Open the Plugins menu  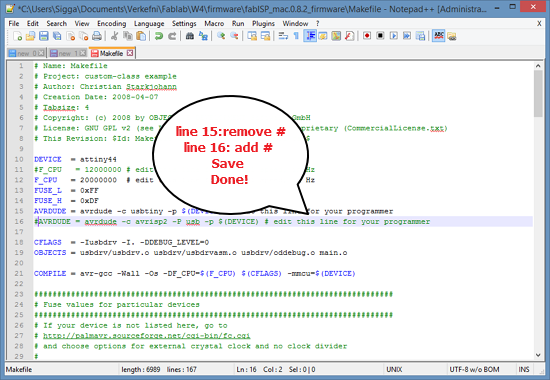click(x=263, y=24)
